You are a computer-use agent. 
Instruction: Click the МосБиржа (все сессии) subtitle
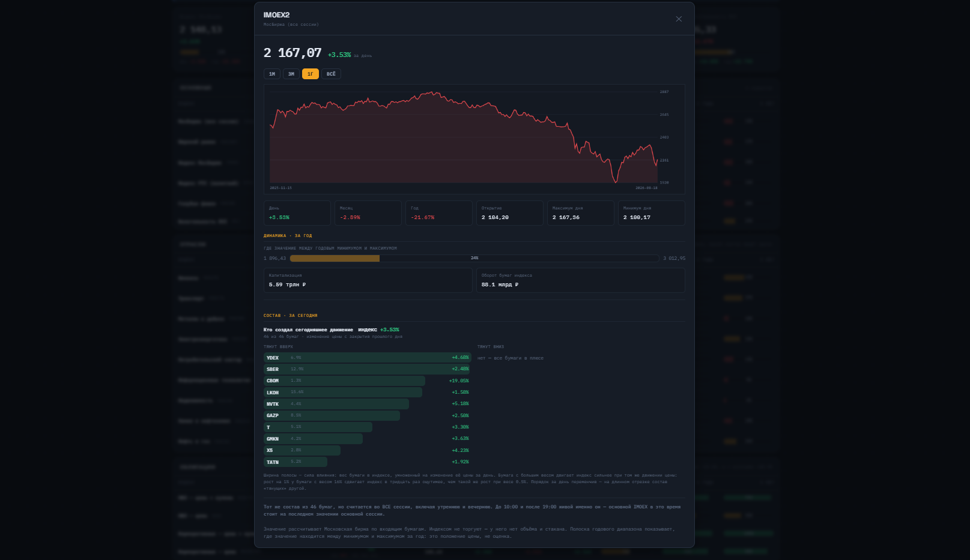pos(291,25)
